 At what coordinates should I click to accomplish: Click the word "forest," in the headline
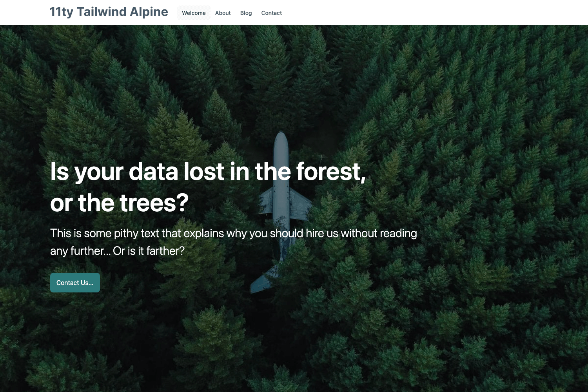click(x=331, y=172)
